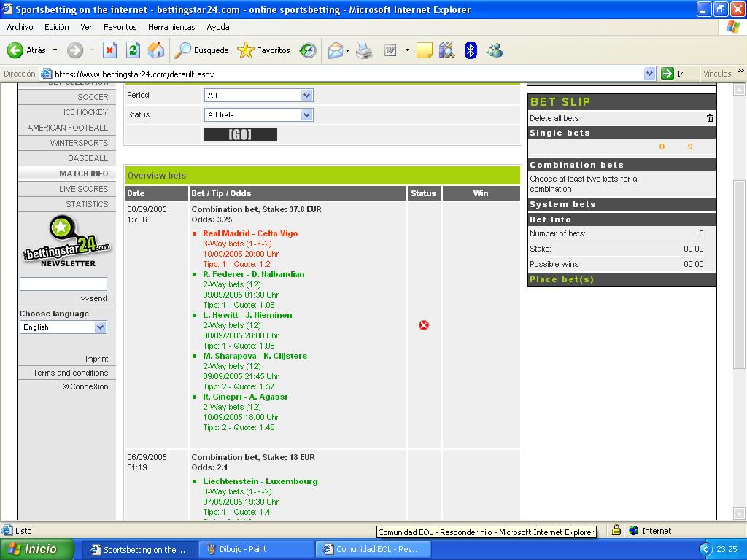Screen dimensions: 747x560
Task: Open the ICE HOCKEY category
Action: (86, 112)
